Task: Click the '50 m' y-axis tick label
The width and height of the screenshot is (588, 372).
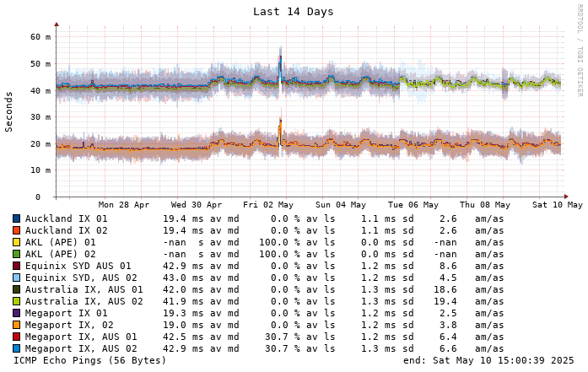Action: [x=40, y=64]
